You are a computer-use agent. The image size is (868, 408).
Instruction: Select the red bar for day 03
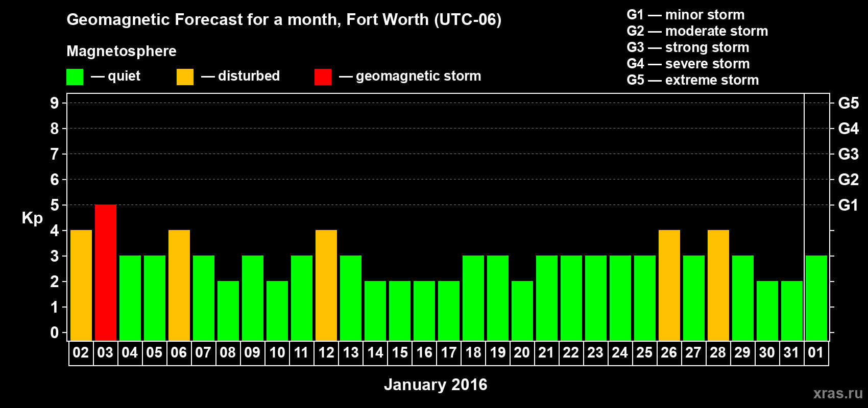(x=106, y=272)
